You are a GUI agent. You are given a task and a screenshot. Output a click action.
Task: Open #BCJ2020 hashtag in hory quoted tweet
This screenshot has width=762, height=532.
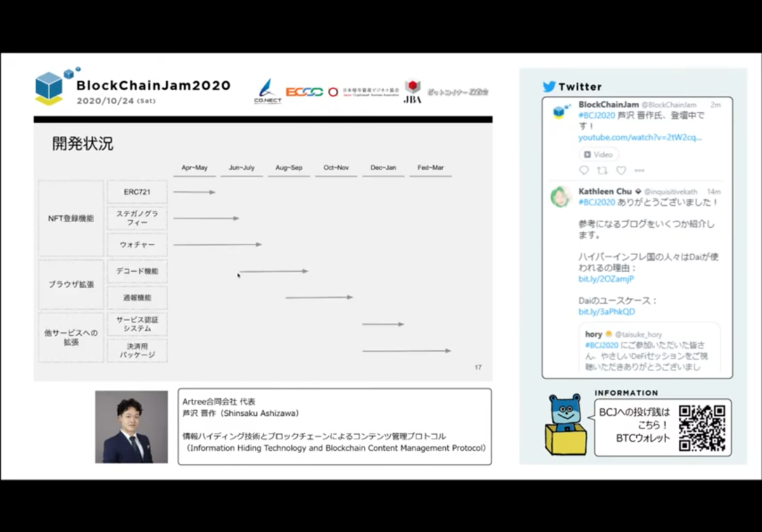pyautogui.click(x=602, y=345)
